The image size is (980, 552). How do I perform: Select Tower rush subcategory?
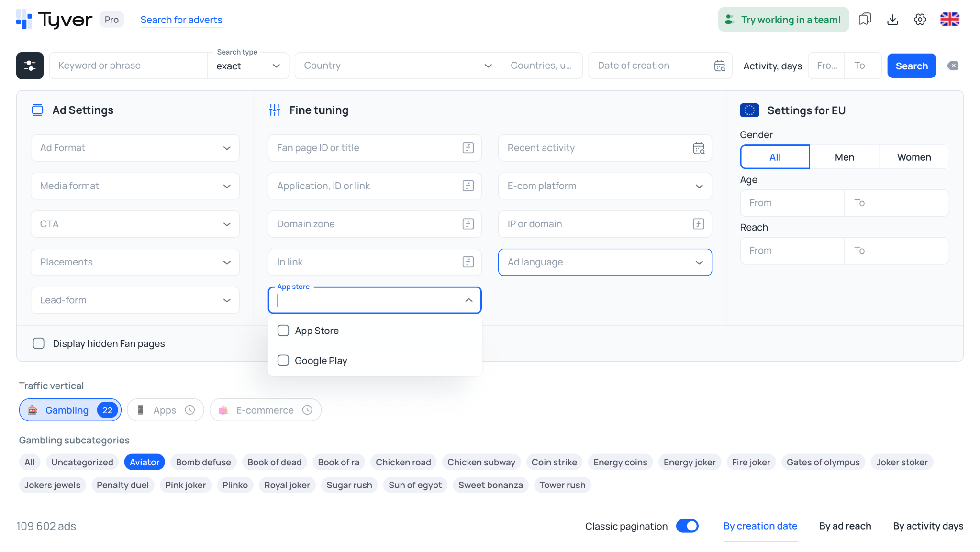(x=562, y=485)
